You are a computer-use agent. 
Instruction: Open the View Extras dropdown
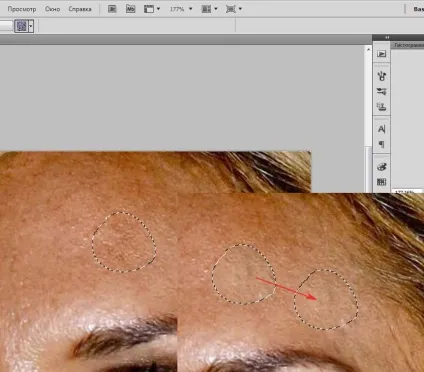click(x=152, y=9)
